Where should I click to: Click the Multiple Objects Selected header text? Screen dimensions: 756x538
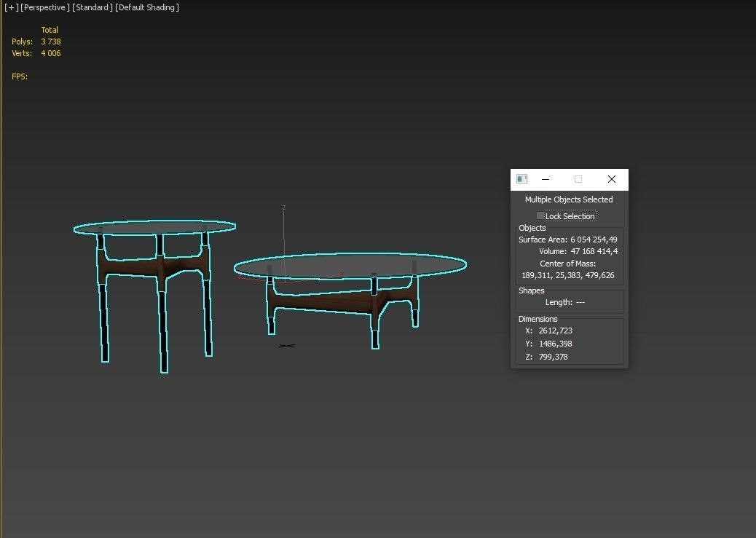pos(569,199)
